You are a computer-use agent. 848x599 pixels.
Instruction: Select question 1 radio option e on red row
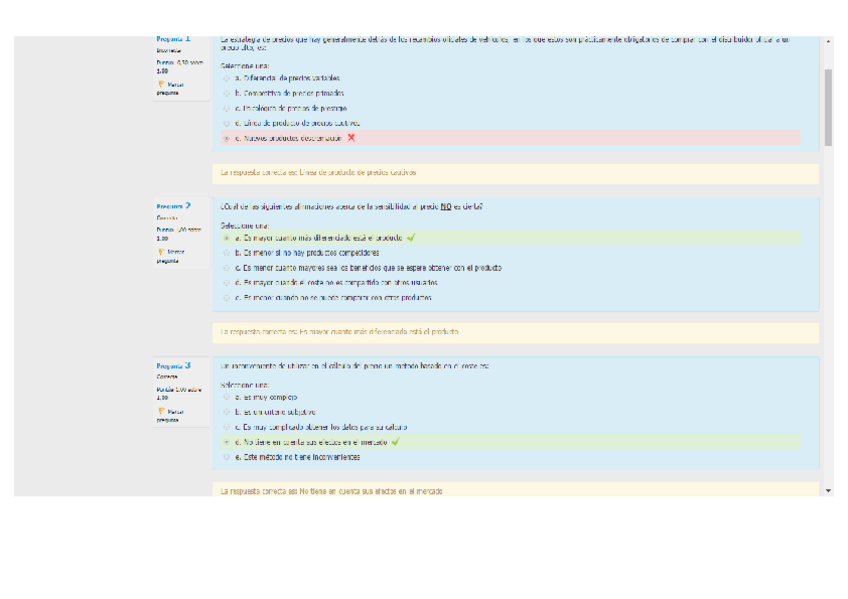pyautogui.click(x=227, y=138)
